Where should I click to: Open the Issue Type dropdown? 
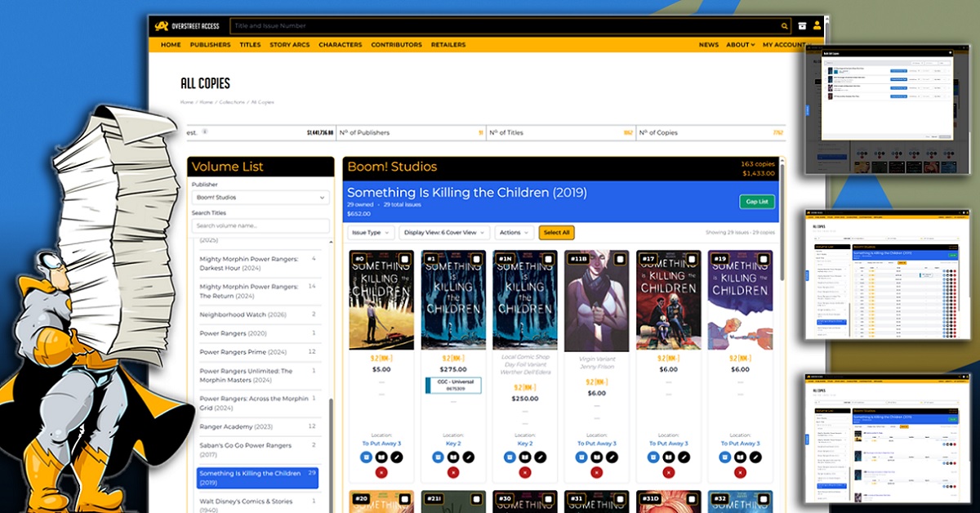371,233
